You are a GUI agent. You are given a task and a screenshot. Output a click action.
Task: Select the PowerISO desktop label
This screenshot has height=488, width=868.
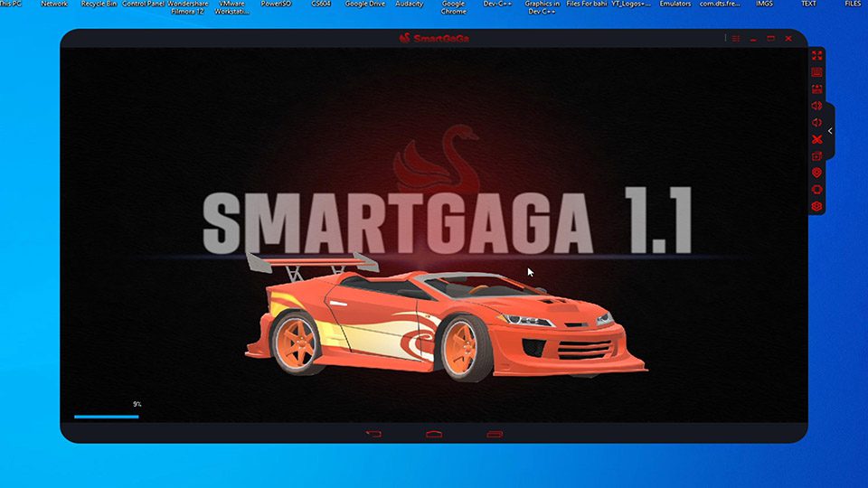276,4
